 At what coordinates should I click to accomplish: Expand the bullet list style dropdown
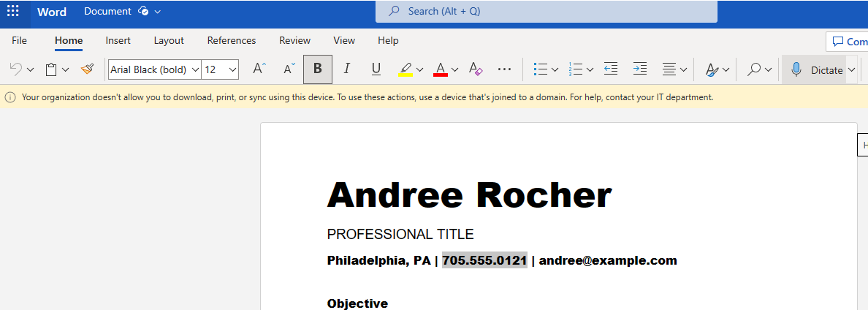pos(555,69)
